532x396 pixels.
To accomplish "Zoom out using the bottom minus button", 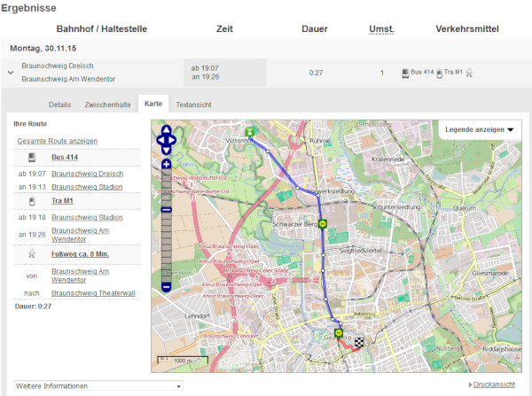I will 166,287.
